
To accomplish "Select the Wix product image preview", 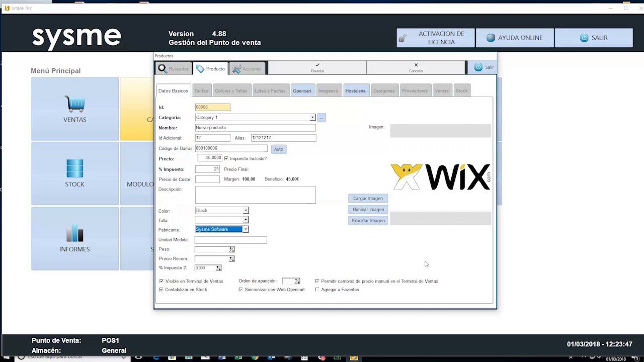I will [x=440, y=176].
